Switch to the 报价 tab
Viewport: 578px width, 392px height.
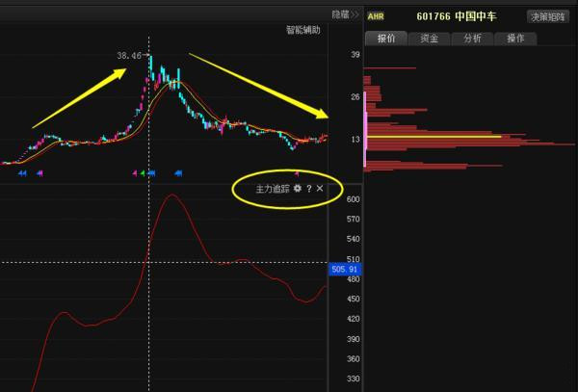pyautogui.click(x=386, y=39)
